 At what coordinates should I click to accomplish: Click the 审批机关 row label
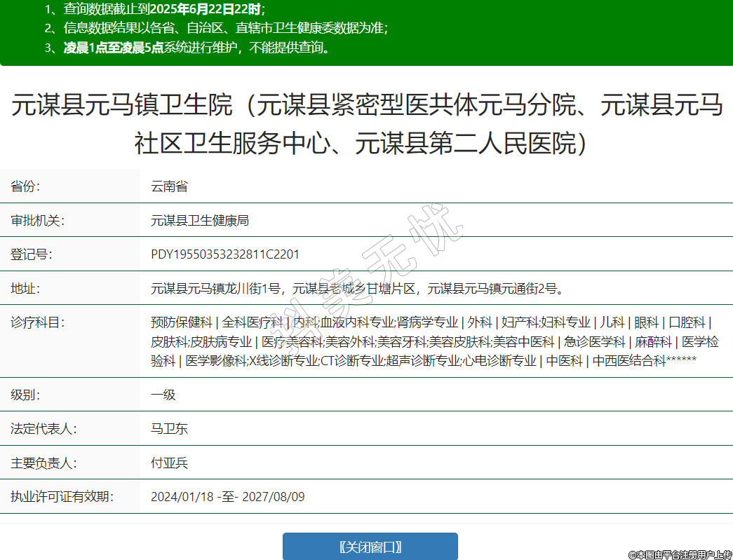37,221
